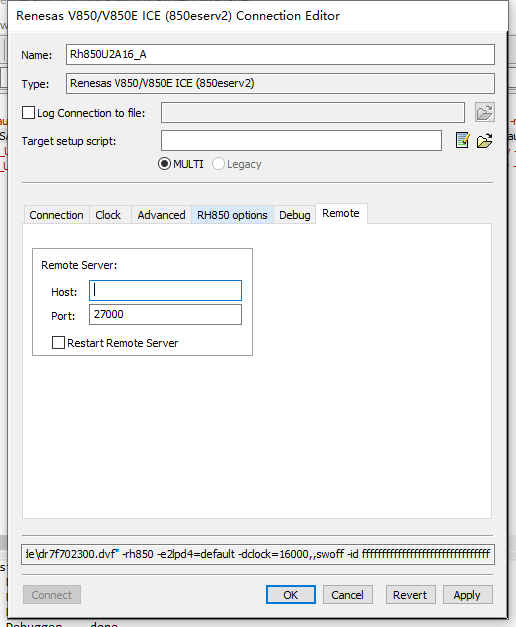Open the RH850 options tab

[x=232, y=215]
